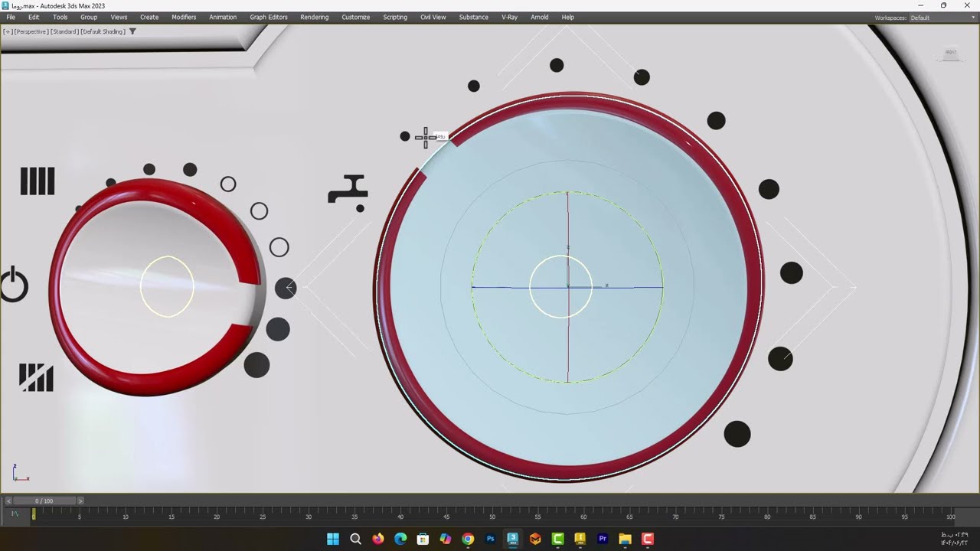
Task: Click frame 50 on the track bar
Action: (x=492, y=516)
